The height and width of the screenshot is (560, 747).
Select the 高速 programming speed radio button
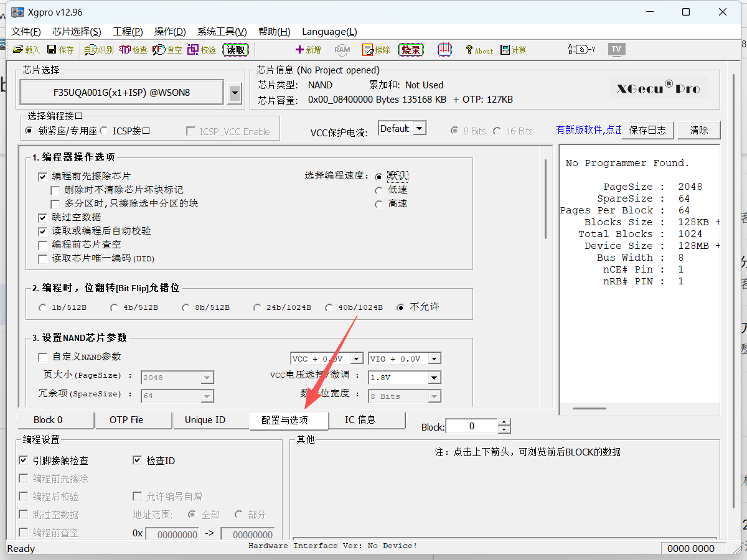click(x=378, y=204)
